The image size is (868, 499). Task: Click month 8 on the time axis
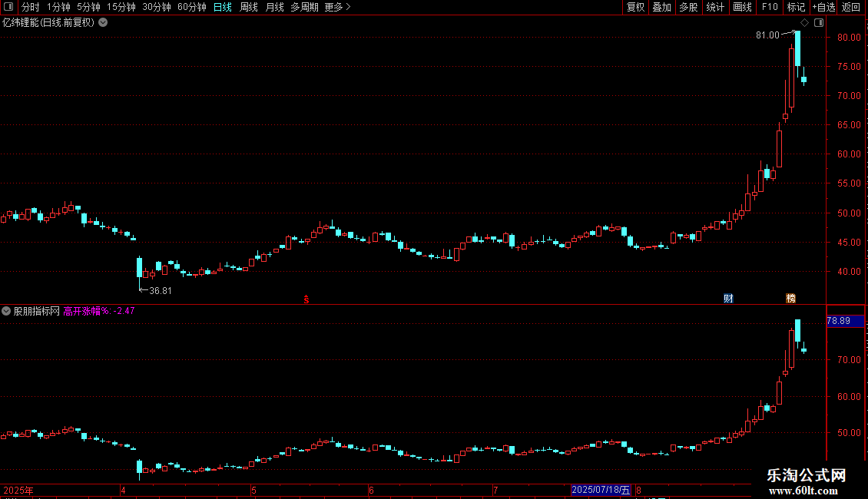(638, 491)
